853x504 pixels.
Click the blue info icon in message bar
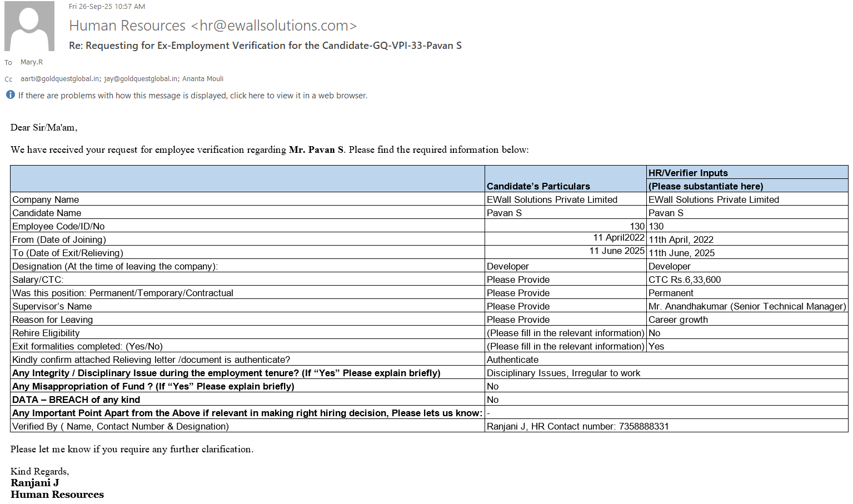(11, 95)
